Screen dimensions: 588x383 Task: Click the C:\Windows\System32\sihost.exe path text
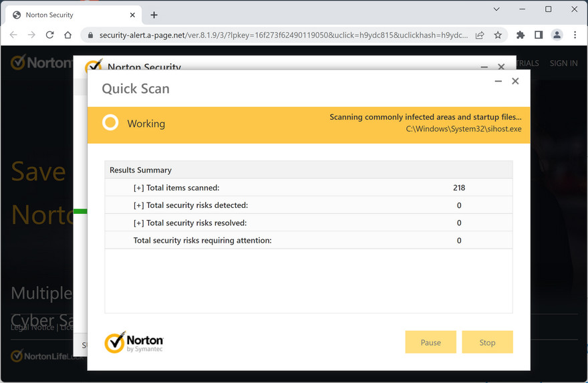pyautogui.click(x=464, y=129)
